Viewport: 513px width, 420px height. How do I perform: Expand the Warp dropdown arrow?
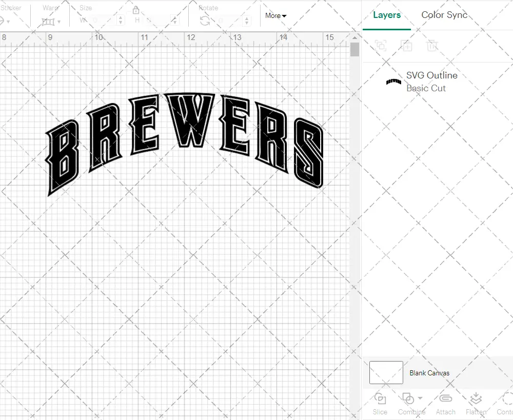coord(59,22)
